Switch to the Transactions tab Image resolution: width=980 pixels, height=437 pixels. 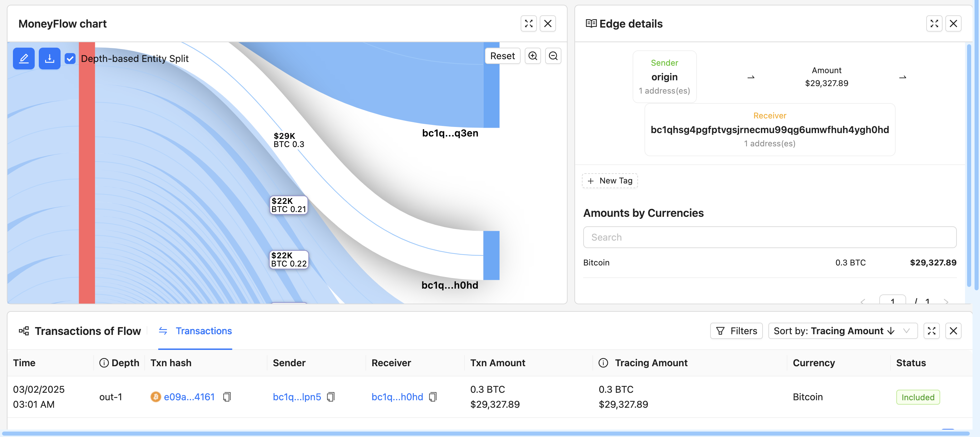(195, 330)
